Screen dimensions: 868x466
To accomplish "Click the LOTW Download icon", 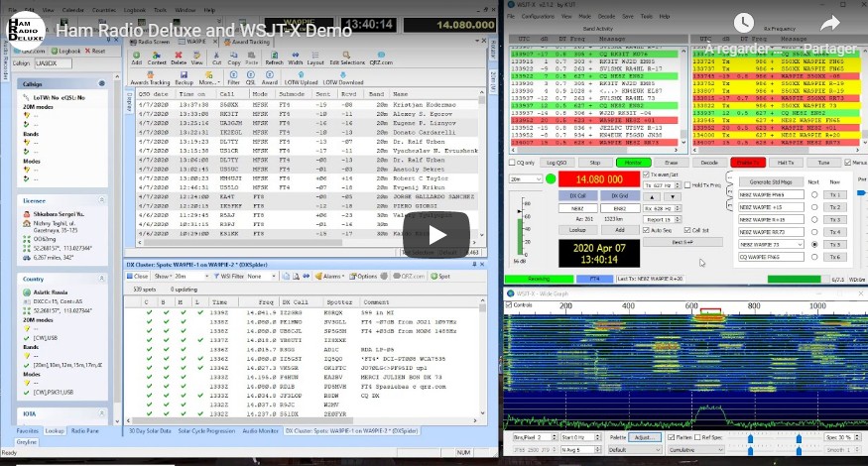I will (343, 78).
